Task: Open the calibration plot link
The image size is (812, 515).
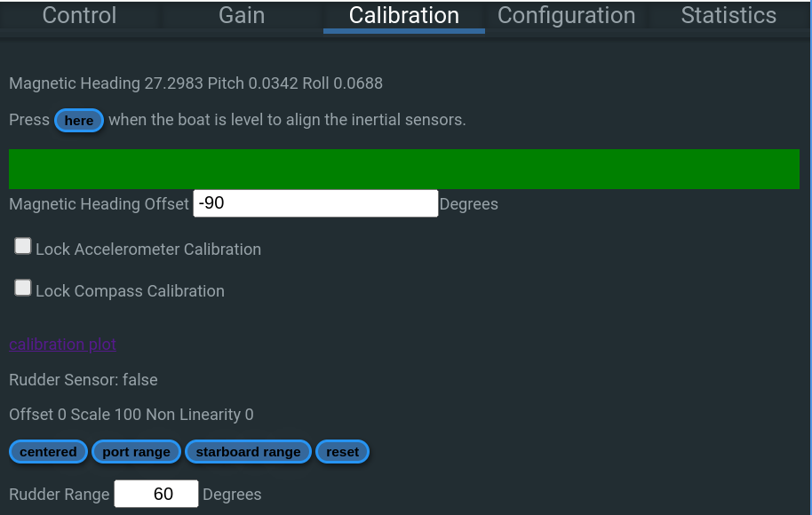Action: (62, 344)
